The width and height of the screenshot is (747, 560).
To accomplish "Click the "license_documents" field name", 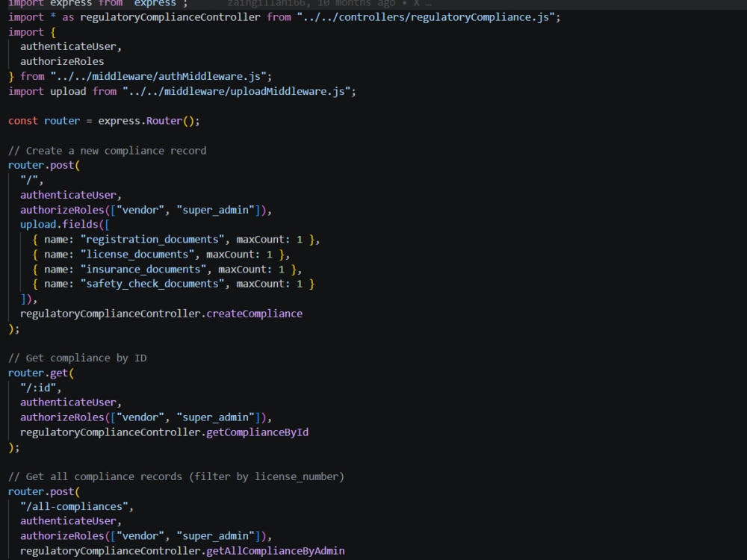I will point(137,255).
